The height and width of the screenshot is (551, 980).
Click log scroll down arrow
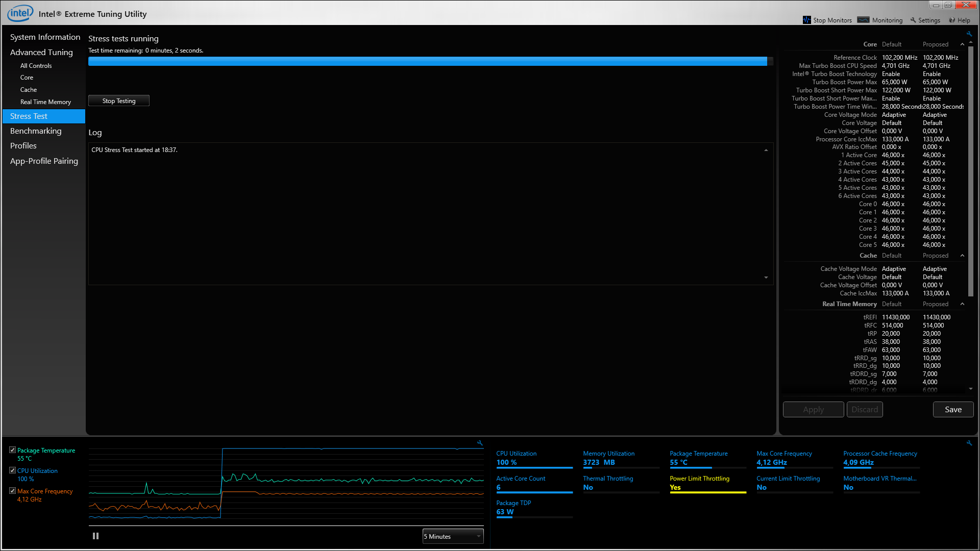pos(766,278)
